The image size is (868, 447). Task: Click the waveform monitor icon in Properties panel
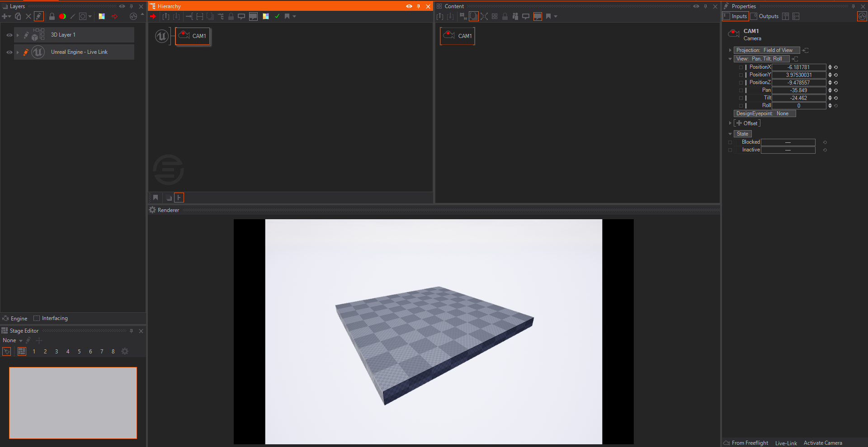(x=862, y=16)
